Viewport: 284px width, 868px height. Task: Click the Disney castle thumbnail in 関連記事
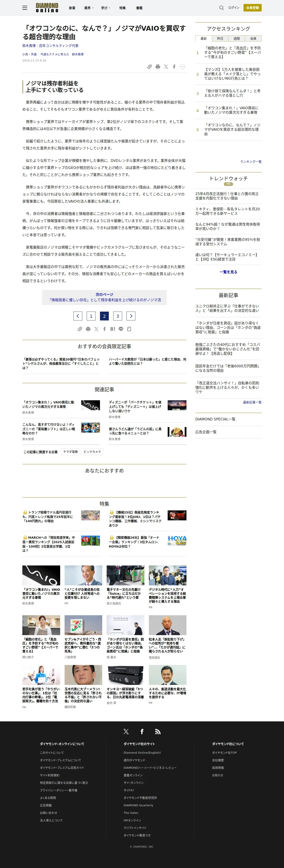177,405
